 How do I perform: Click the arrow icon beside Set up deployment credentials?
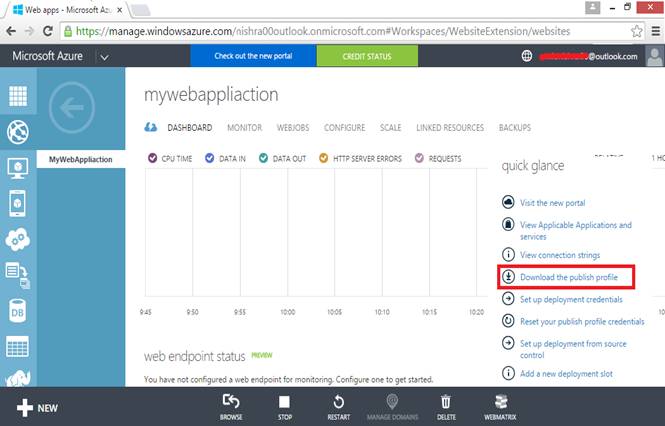tap(508, 298)
